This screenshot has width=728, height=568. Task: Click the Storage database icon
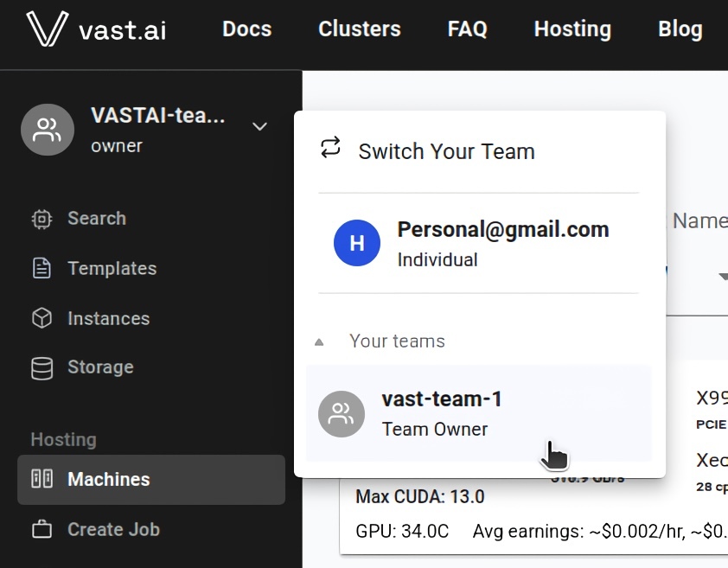pyautogui.click(x=42, y=368)
